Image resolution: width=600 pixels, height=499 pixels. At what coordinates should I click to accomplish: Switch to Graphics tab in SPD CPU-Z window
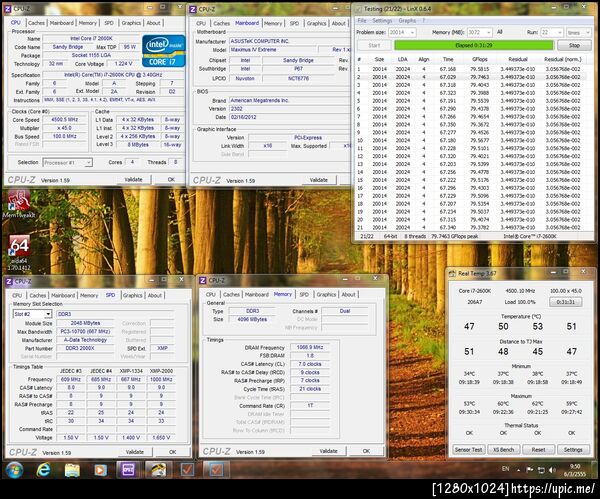pos(132,295)
